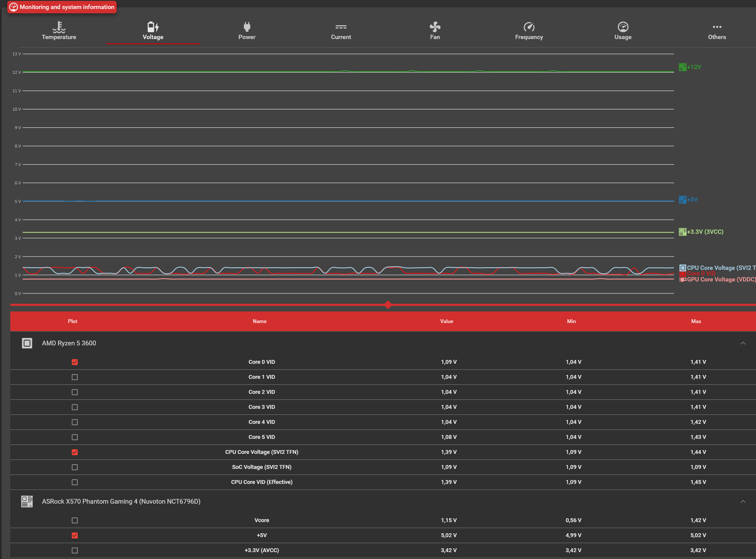Open the Current monitoring icon

click(341, 27)
